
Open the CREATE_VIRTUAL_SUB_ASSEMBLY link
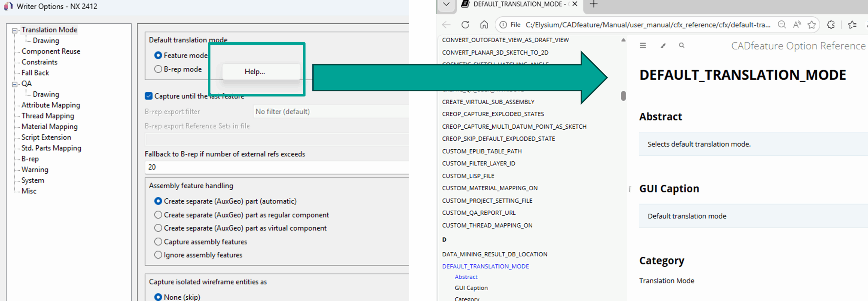488,102
